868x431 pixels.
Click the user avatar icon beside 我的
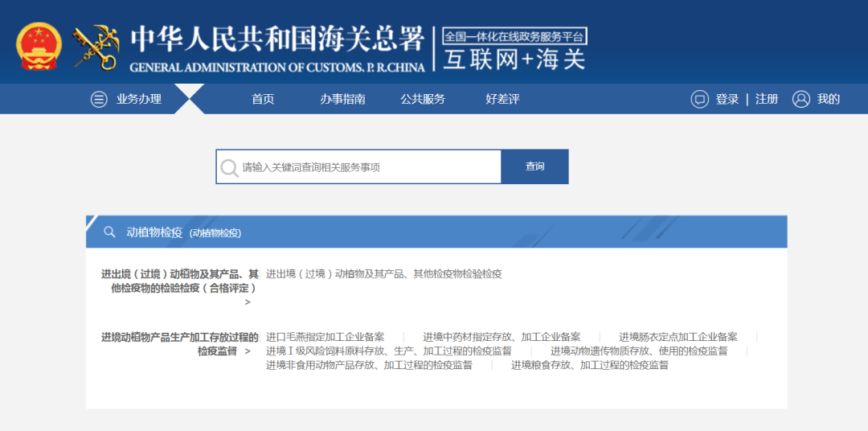point(801,100)
